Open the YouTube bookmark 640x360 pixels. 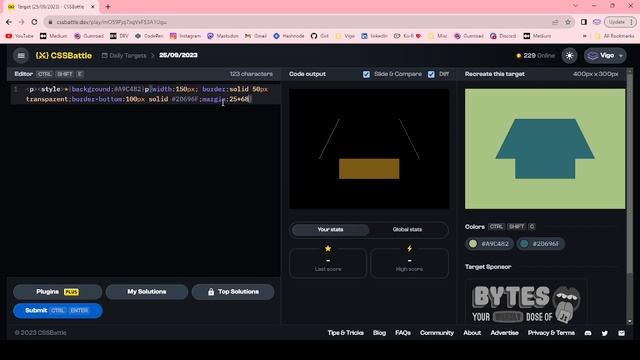(x=20, y=36)
